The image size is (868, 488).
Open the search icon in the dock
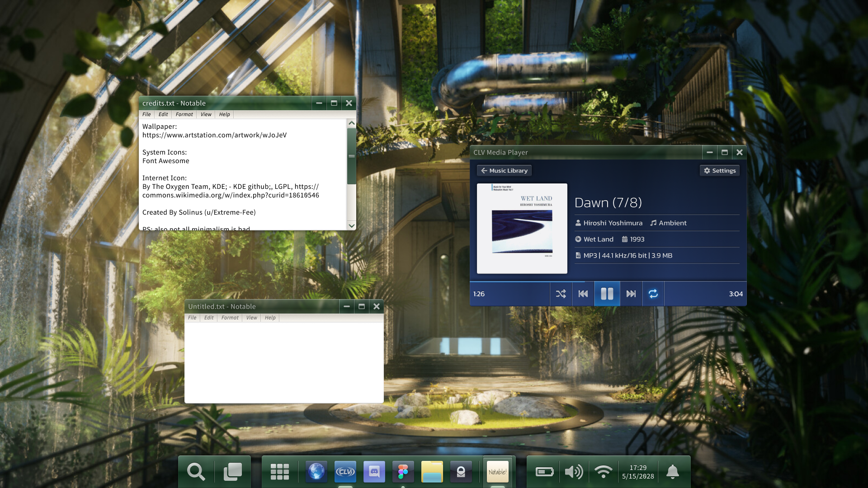pos(196,472)
